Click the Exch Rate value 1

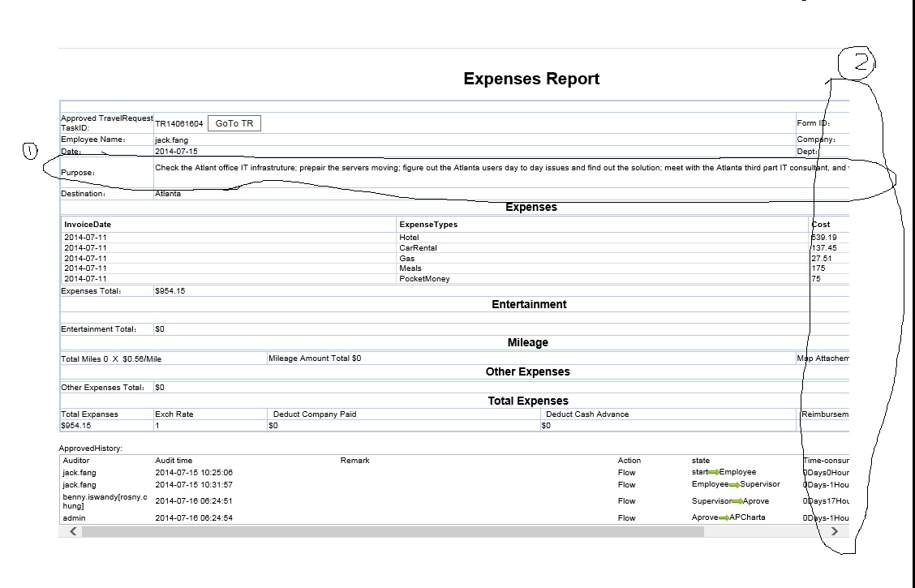pos(157,426)
